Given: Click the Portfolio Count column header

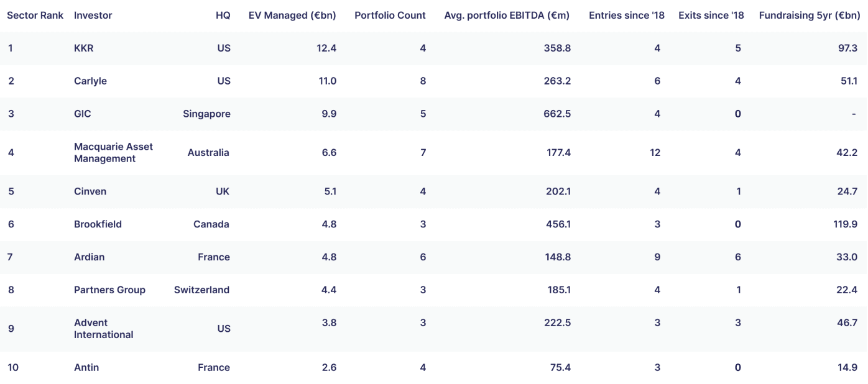Looking at the screenshot, I should (390, 16).
